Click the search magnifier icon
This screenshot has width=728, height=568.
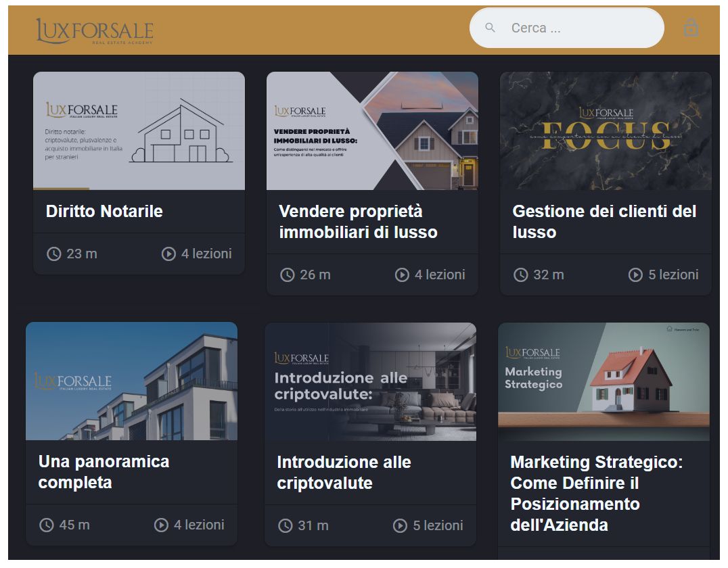[x=490, y=28]
